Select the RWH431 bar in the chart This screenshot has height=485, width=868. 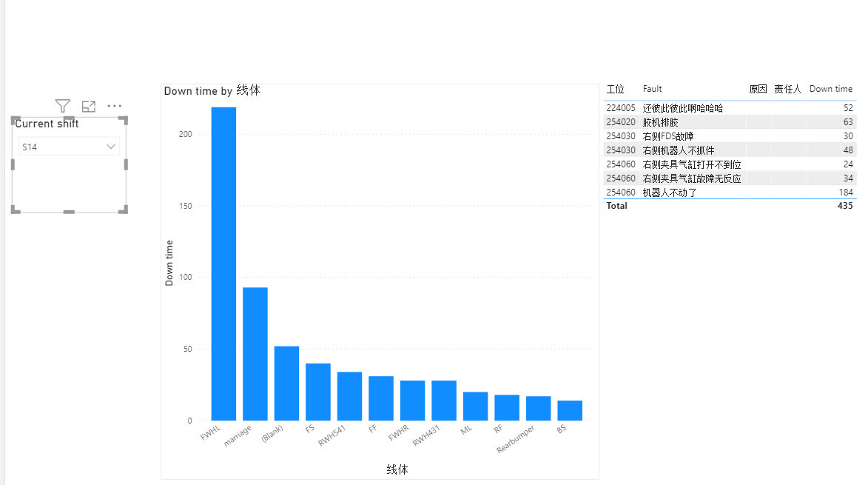[x=444, y=401]
